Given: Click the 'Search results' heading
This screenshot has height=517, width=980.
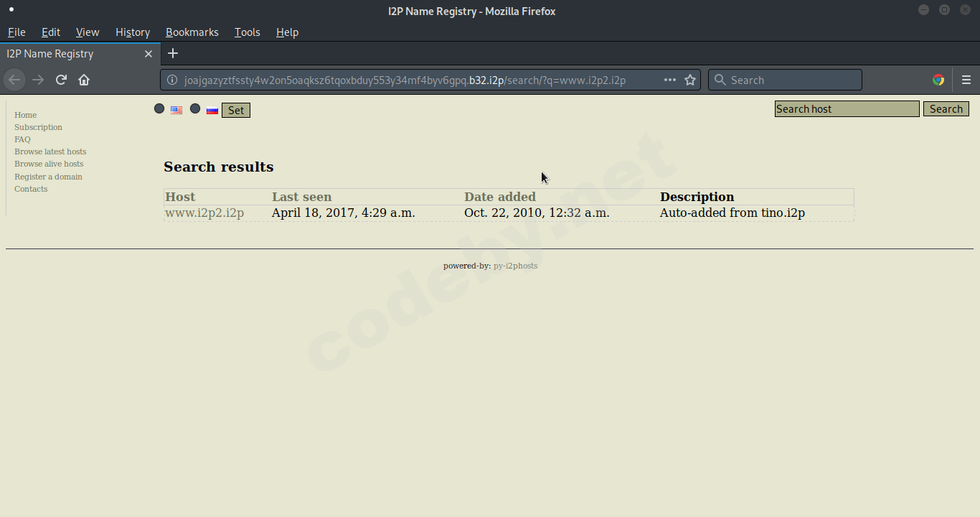Looking at the screenshot, I should [x=219, y=167].
